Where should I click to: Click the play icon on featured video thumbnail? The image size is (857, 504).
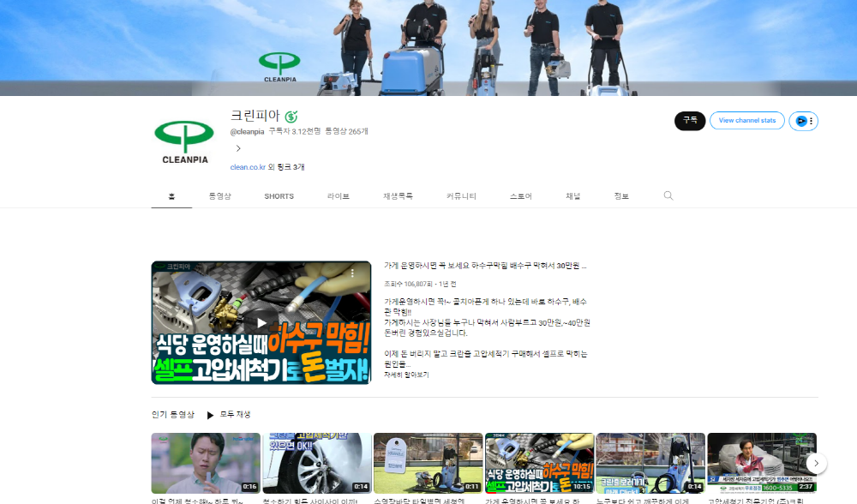pos(261,322)
